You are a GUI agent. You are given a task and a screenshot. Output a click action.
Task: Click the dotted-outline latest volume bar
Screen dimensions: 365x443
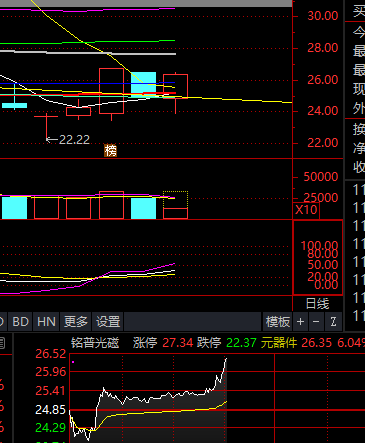(x=175, y=205)
